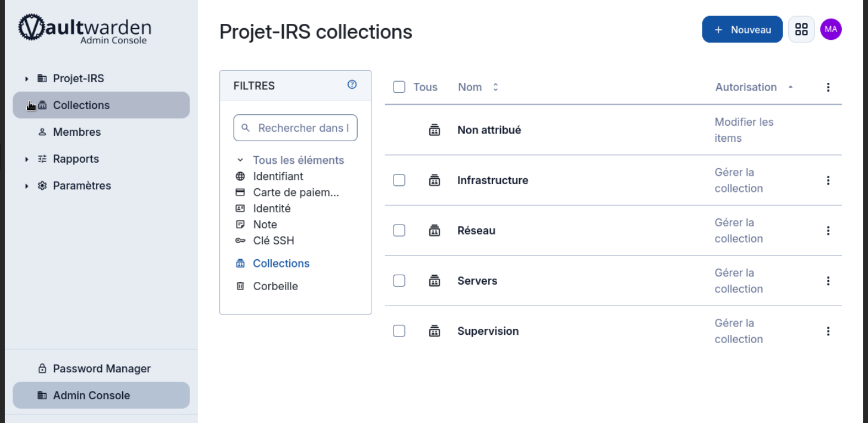Click the Rechercher dans search field
The image size is (868, 423).
pos(295,128)
